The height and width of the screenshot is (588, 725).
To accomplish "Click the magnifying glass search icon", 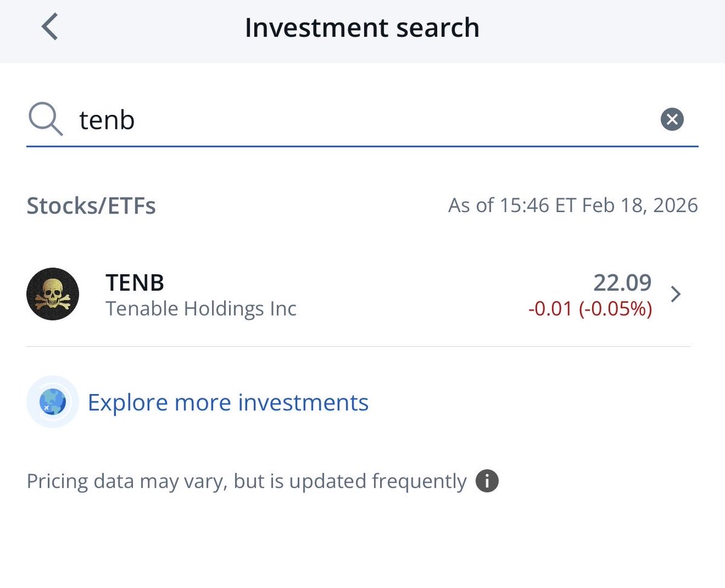I will (45, 119).
